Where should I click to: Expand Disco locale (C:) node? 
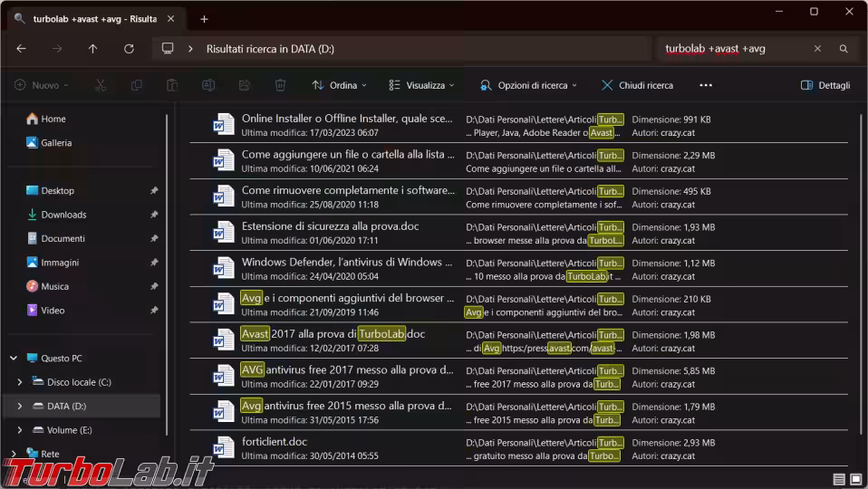20,382
